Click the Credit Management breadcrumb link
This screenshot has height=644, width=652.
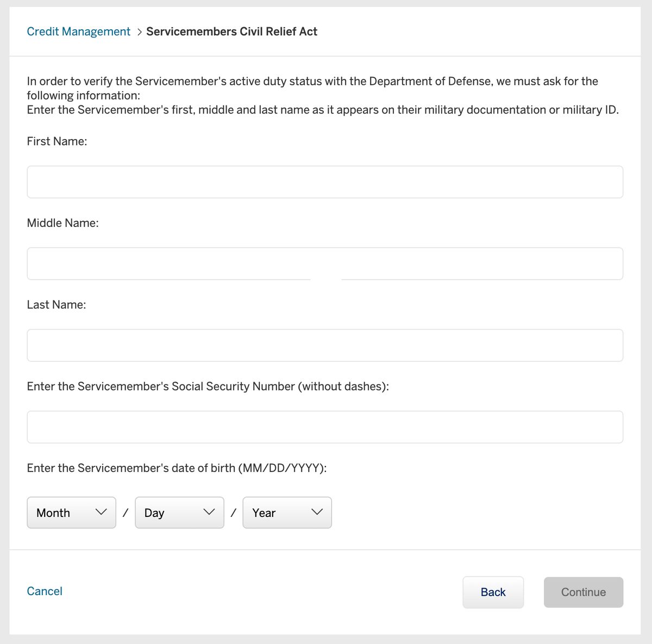pos(78,31)
